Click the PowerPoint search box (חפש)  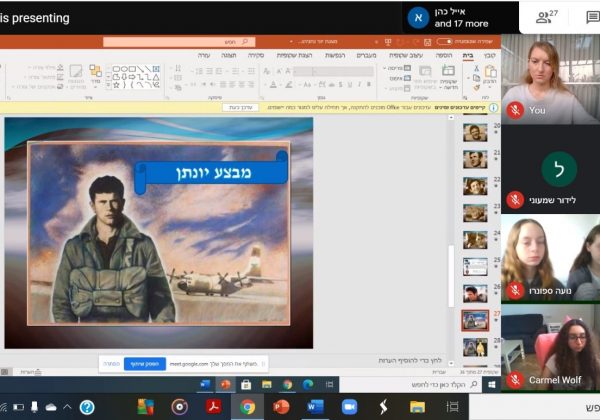(179, 42)
